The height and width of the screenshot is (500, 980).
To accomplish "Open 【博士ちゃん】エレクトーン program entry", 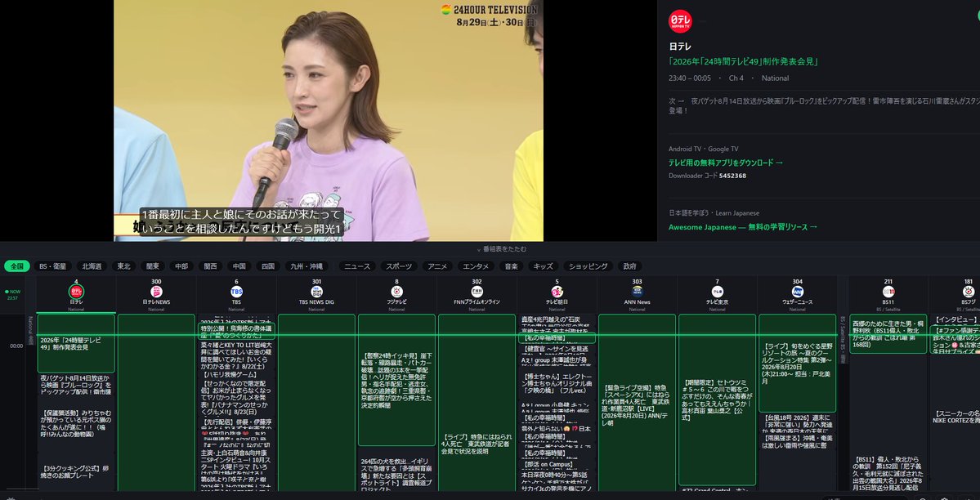I will pyautogui.click(x=557, y=382).
